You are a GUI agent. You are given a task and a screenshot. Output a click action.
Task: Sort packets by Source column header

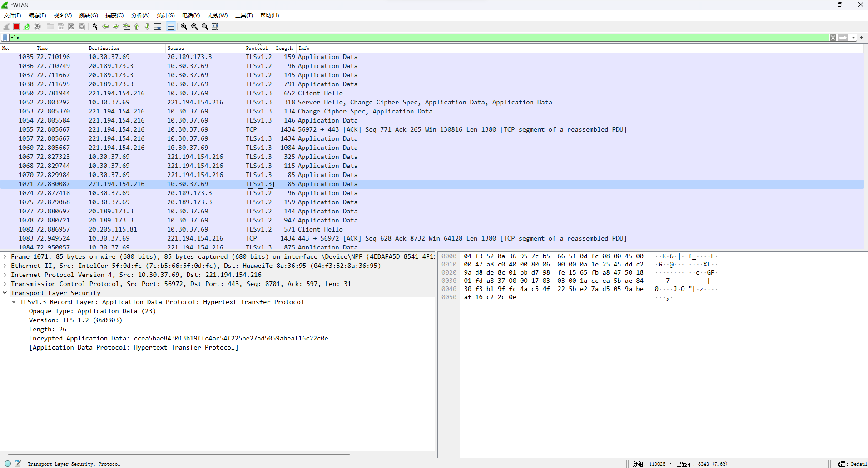click(x=204, y=48)
